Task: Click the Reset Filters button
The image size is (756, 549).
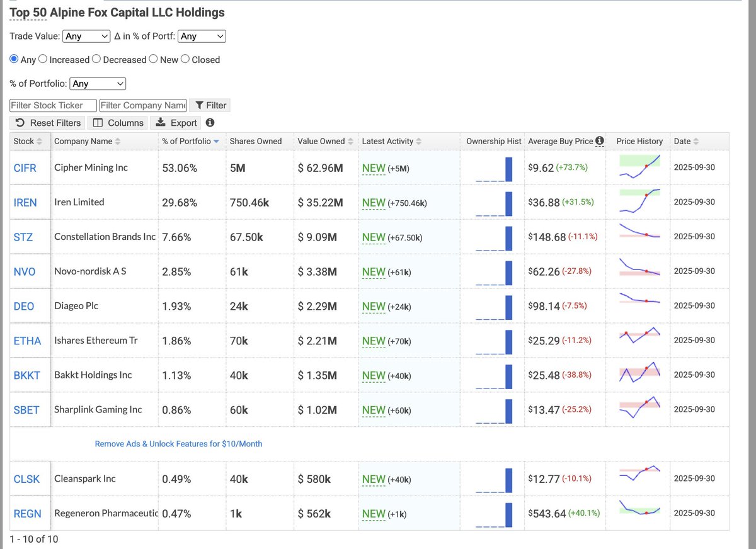Action: pyautogui.click(x=48, y=123)
